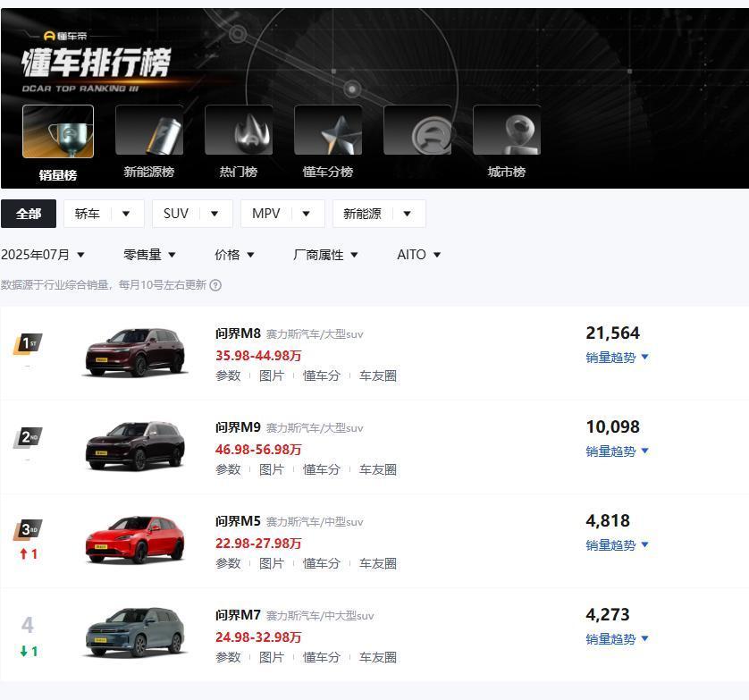Open the 懂车分榜 star icon
749x700 pixels.
tap(328, 130)
